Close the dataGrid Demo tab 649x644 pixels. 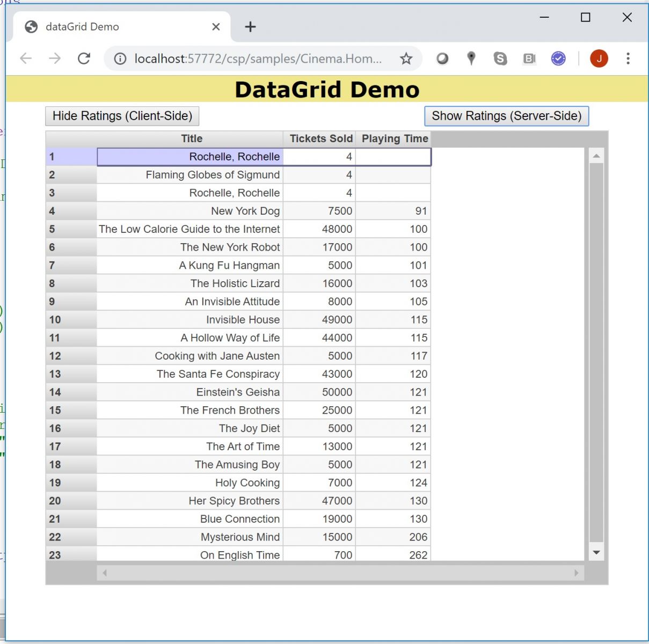216,27
